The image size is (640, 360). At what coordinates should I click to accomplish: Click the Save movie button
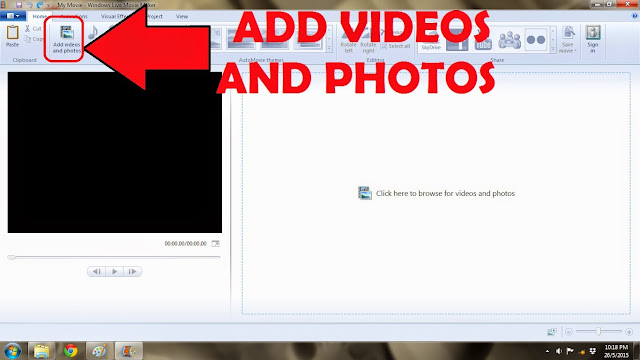pyautogui.click(x=568, y=39)
